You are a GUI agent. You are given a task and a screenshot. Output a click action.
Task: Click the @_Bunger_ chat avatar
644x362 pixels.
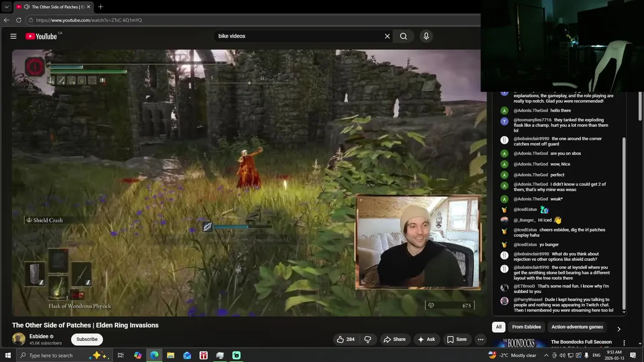click(505, 220)
